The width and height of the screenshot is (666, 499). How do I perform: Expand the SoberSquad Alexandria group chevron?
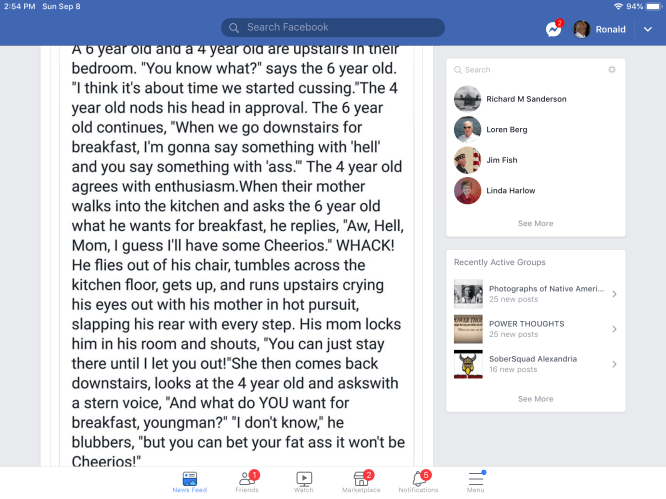point(614,363)
